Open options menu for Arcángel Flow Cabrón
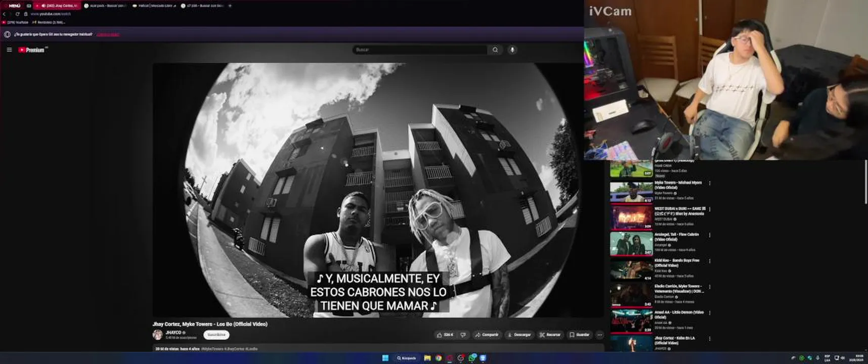The height and width of the screenshot is (364, 868). (x=710, y=235)
